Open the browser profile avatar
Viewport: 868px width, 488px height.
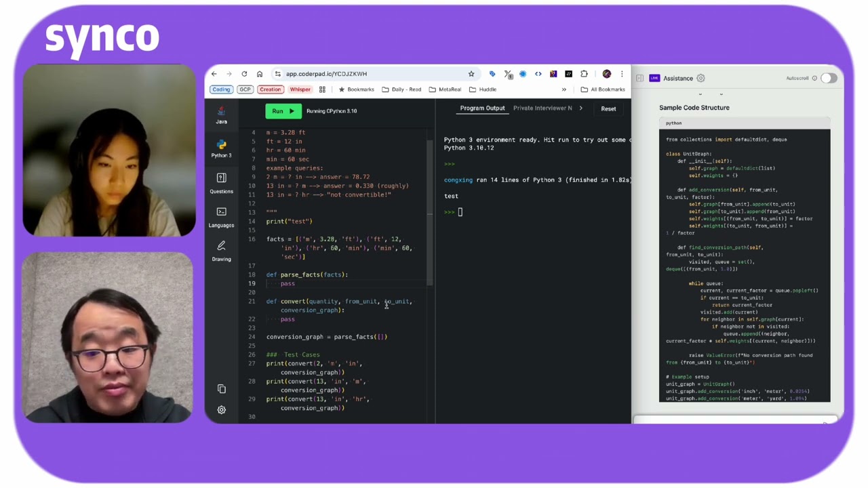coord(607,74)
